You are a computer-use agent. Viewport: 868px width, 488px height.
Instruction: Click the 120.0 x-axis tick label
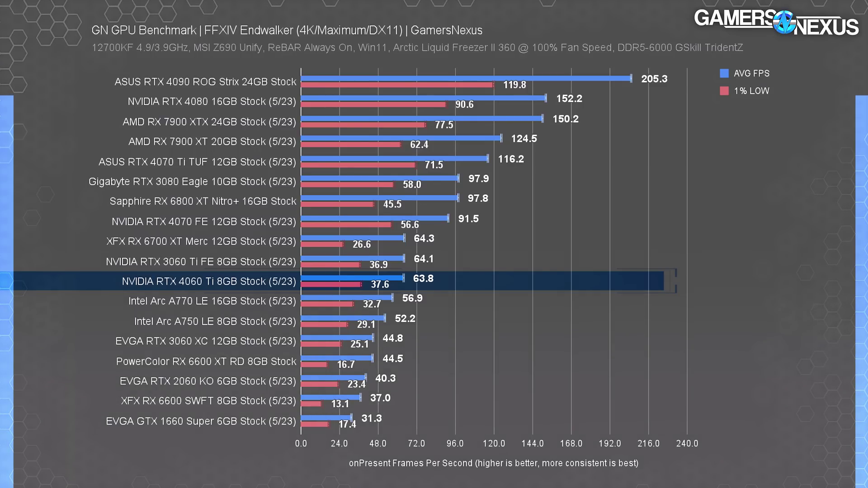(x=494, y=444)
